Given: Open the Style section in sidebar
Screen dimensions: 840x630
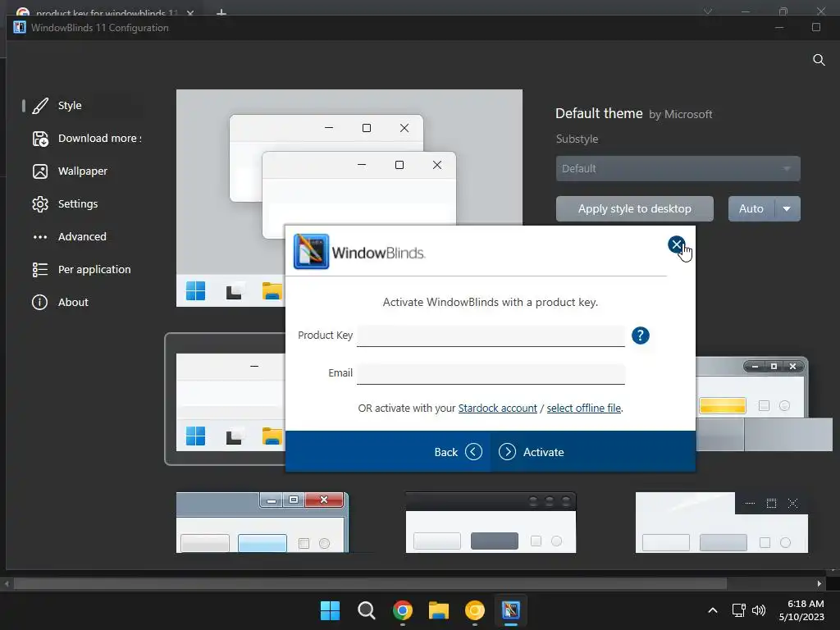Looking at the screenshot, I should pyautogui.click(x=70, y=106).
